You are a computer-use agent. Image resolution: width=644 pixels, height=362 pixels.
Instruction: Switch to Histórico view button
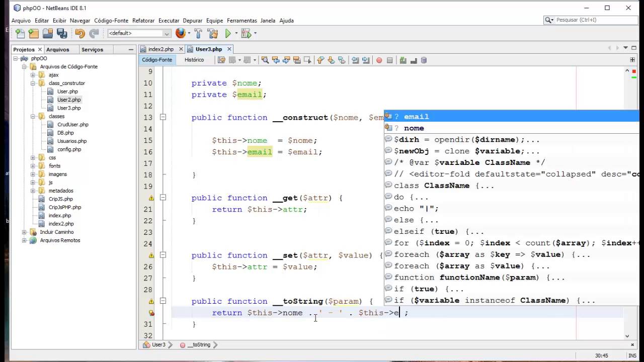(194, 60)
